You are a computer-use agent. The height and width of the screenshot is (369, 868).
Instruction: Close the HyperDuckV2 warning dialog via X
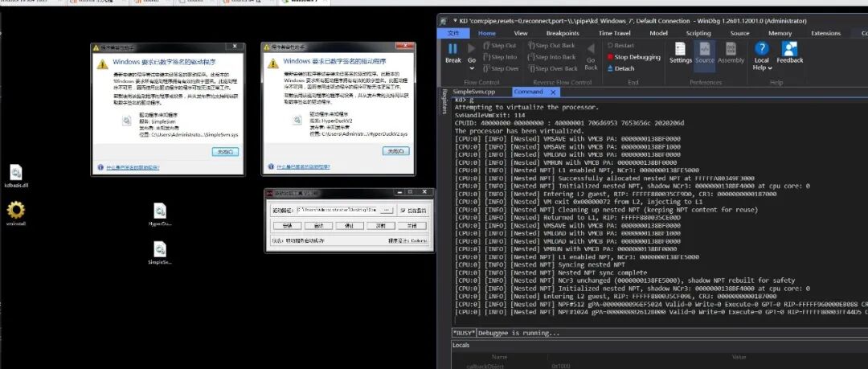click(407, 47)
